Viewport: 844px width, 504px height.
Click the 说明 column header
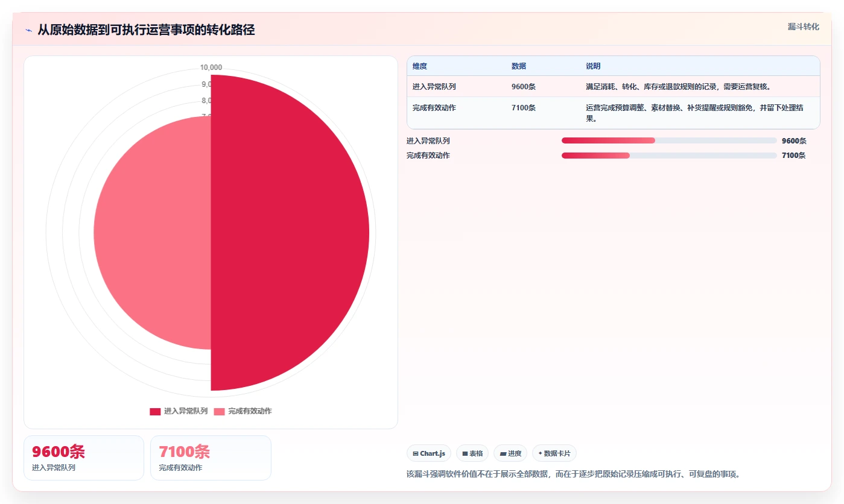coord(593,66)
